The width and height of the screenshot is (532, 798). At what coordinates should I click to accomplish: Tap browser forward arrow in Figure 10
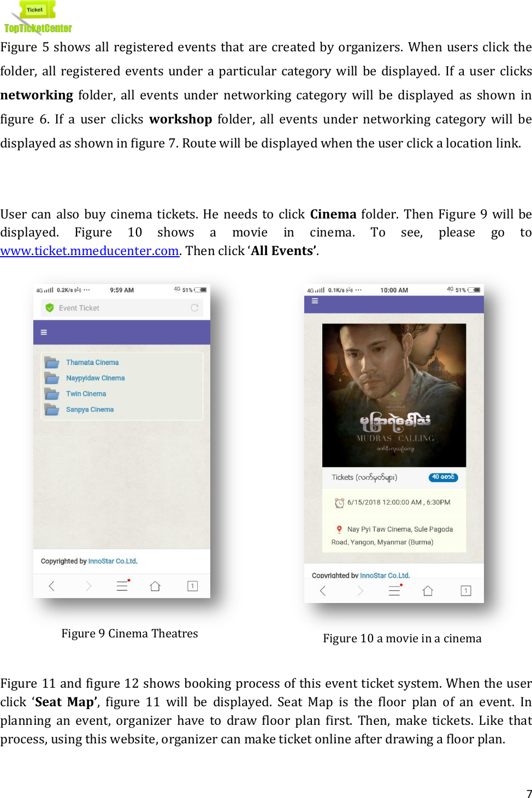(x=360, y=590)
